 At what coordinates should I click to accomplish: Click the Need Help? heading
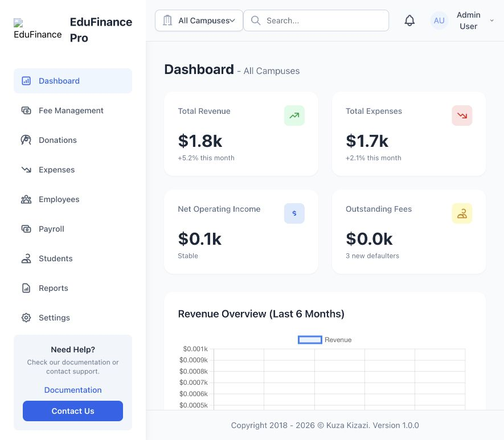point(73,349)
